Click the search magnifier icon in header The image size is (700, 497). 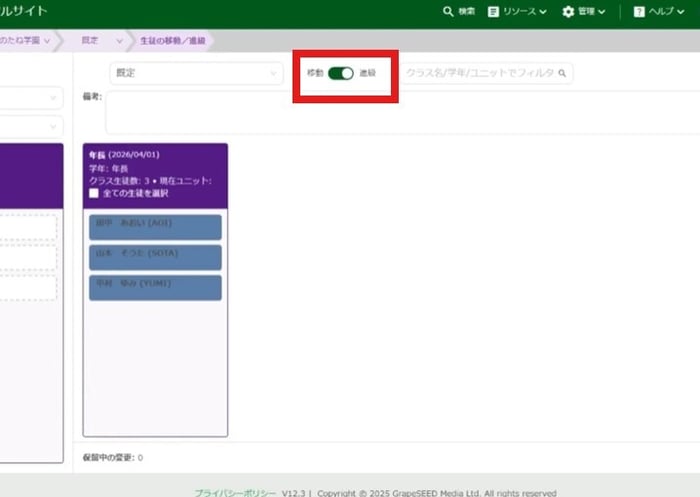click(449, 12)
